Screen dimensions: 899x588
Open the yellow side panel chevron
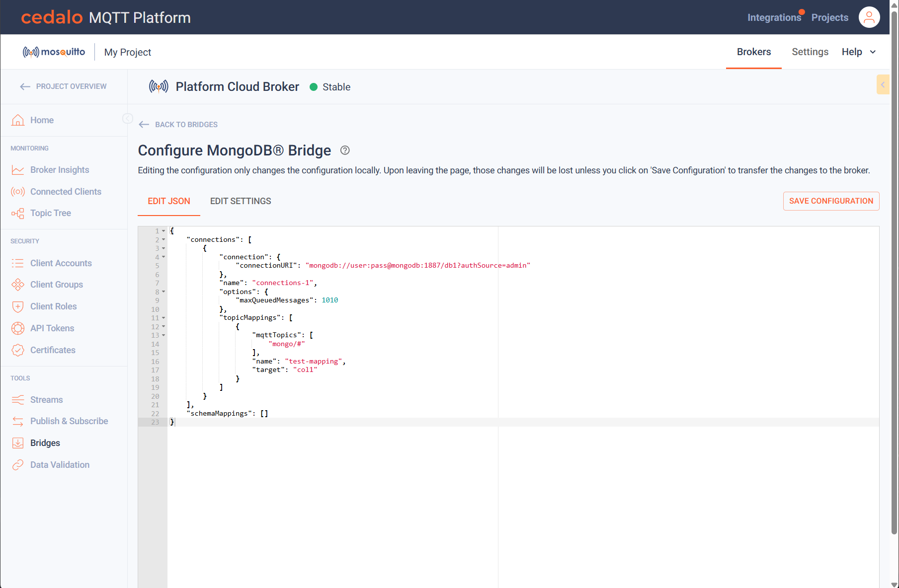point(883,84)
